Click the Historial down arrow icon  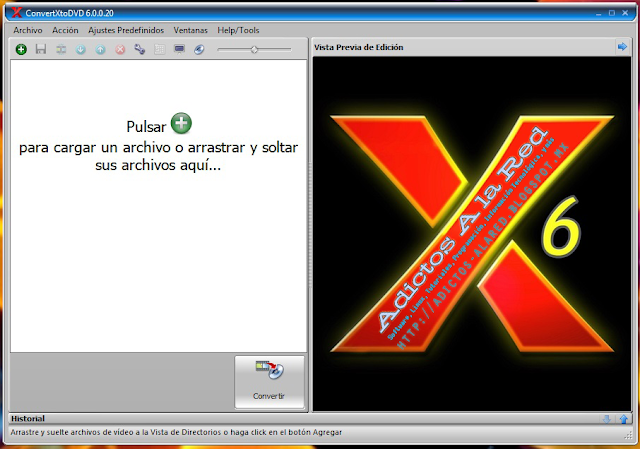(x=607, y=419)
